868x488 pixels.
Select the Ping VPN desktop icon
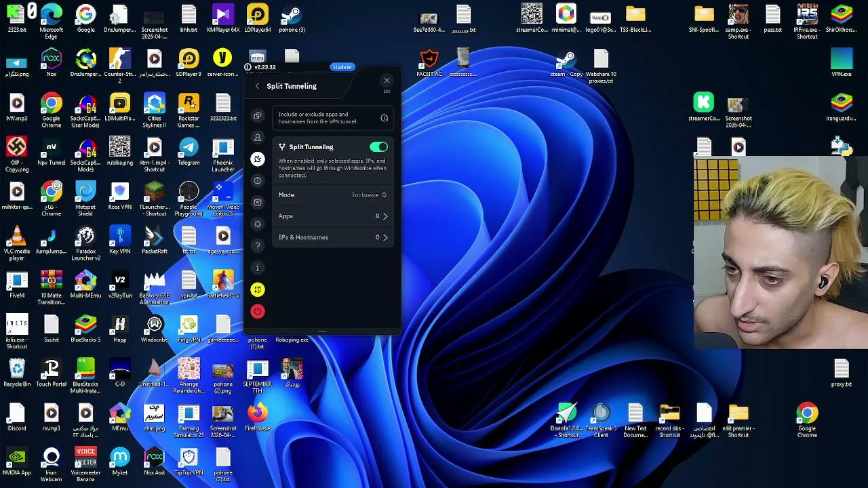pos(189,328)
